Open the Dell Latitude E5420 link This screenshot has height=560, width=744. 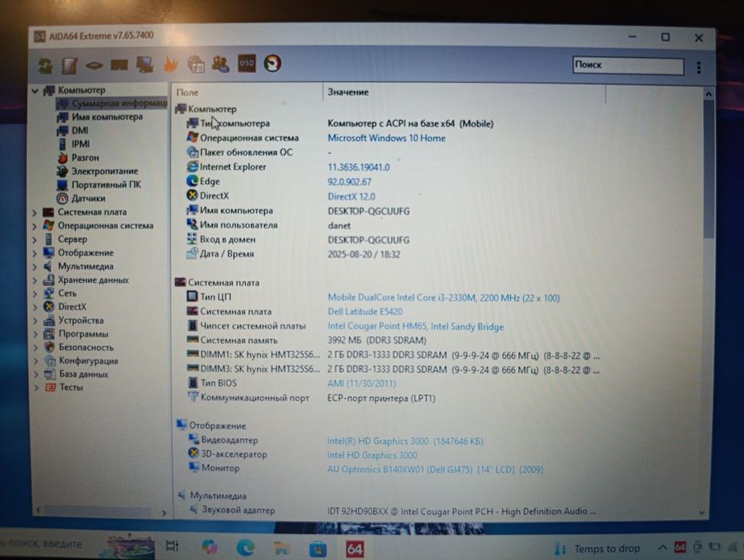(365, 312)
